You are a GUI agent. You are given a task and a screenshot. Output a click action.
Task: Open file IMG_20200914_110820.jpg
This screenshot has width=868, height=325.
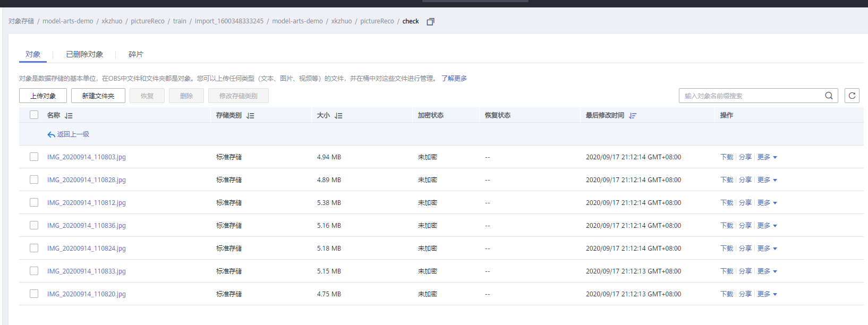point(87,294)
